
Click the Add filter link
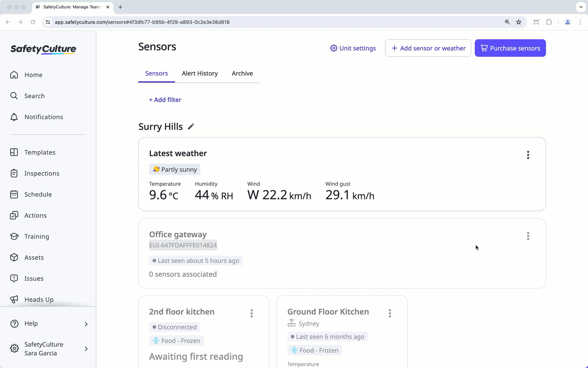click(165, 100)
